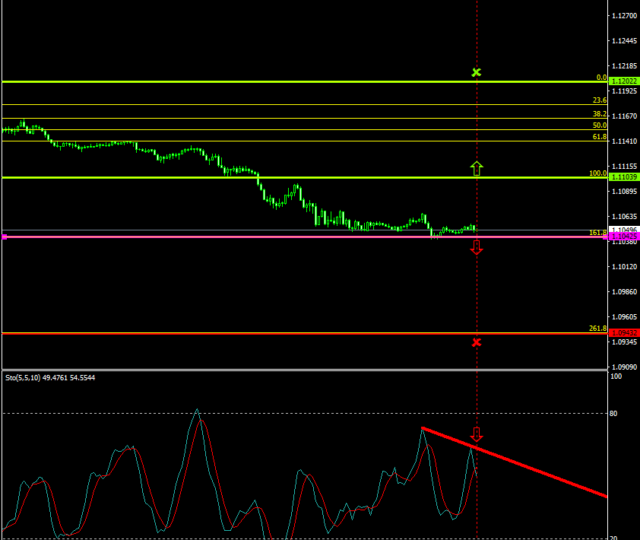Select the green up arrow on the chart
Viewport: 640px width, 540px height.
coord(476,168)
